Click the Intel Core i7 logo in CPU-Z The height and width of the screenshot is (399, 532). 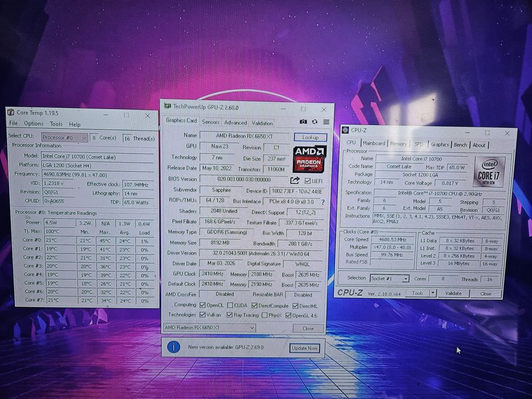[x=489, y=172]
